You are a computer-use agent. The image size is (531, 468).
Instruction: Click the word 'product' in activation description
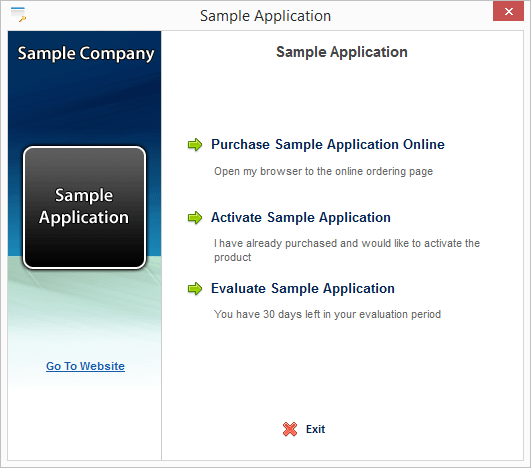click(x=233, y=258)
